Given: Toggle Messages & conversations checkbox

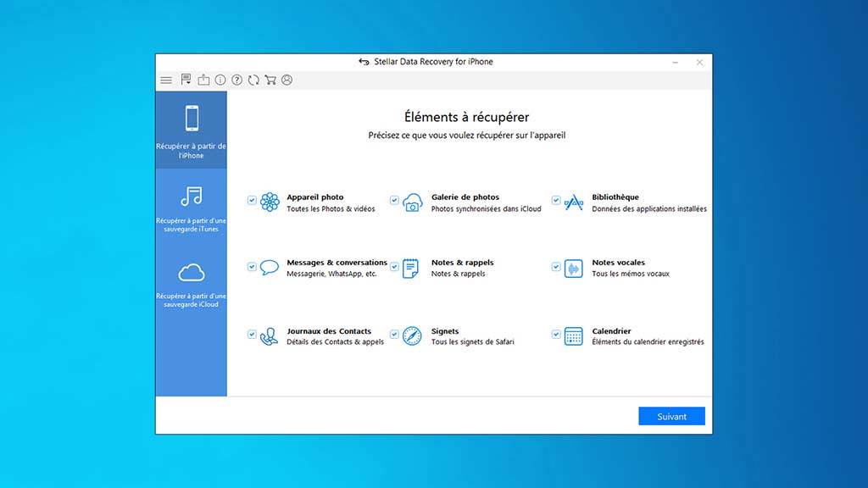Looking at the screenshot, I should pyautogui.click(x=252, y=266).
